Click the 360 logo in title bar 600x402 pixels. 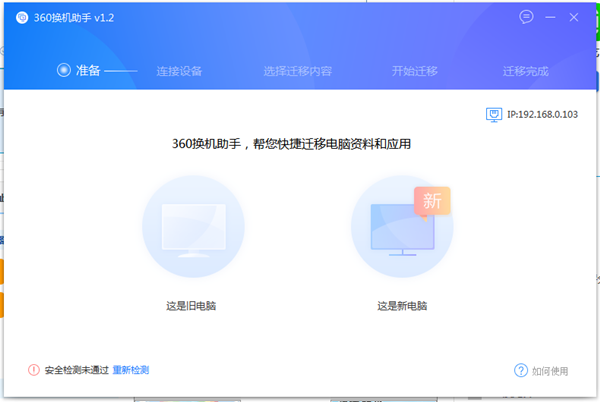(21, 18)
